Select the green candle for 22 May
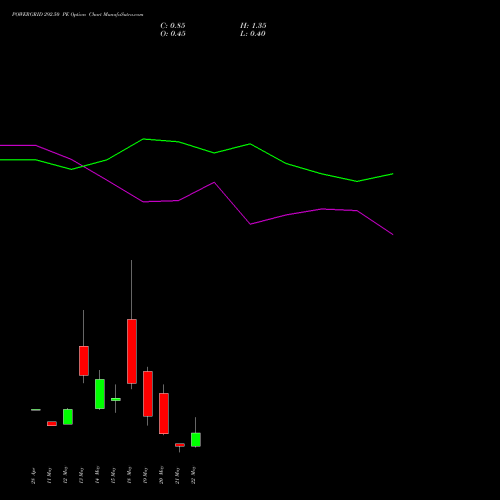500x500 pixels. pyautogui.click(x=196, y=439)
